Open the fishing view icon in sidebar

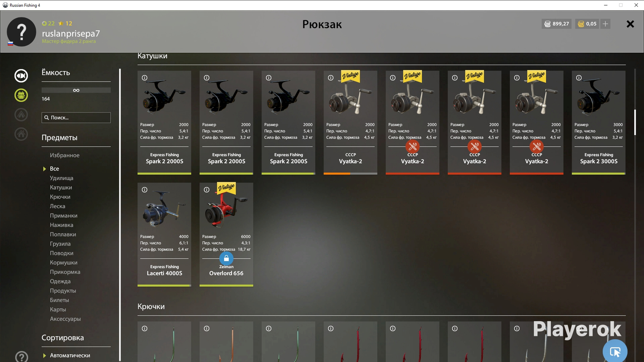(21, 76)
